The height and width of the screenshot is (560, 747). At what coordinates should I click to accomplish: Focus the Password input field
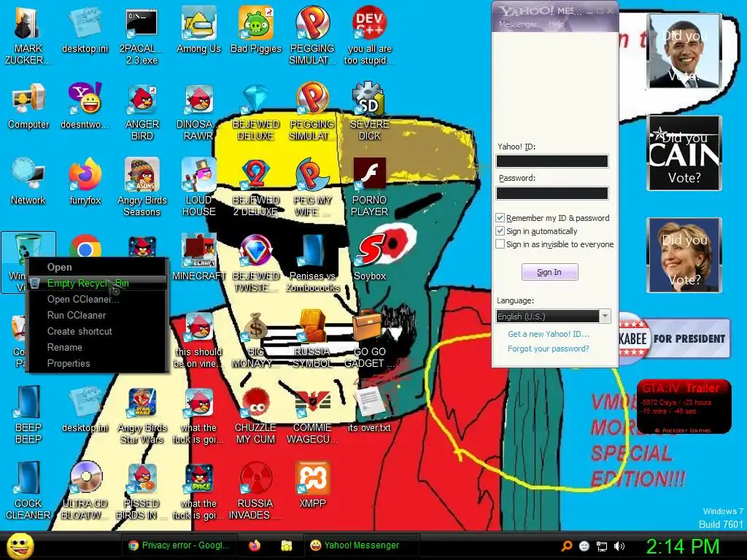tap(552, 192)
